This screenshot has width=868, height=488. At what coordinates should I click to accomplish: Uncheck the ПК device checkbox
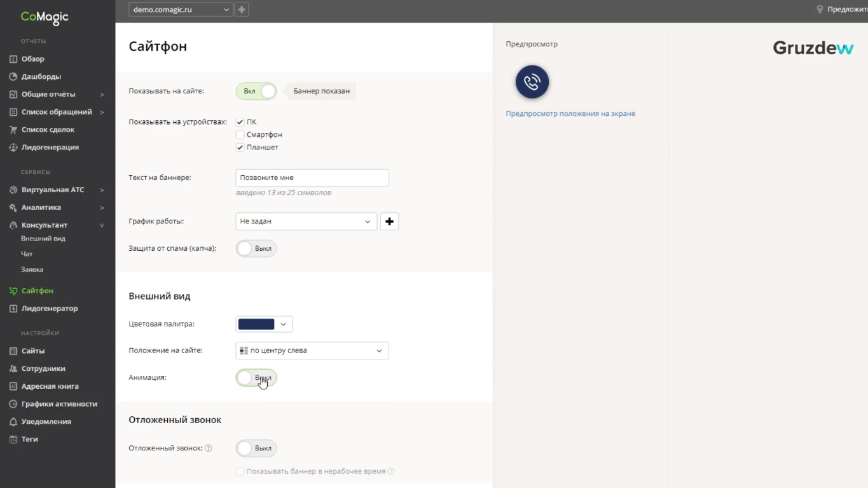pos(240,122)
